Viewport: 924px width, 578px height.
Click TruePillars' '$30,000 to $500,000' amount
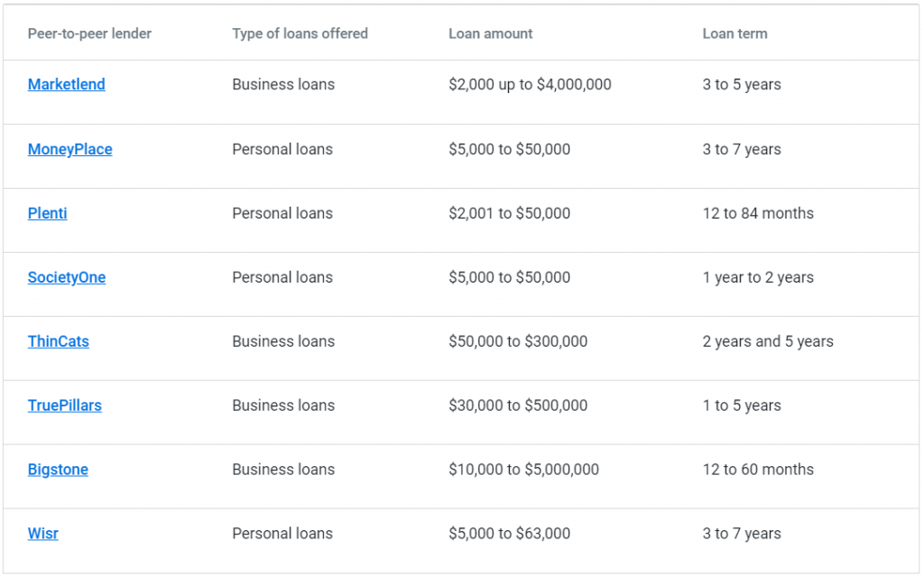pyautogui.click(x=518, y=406)
